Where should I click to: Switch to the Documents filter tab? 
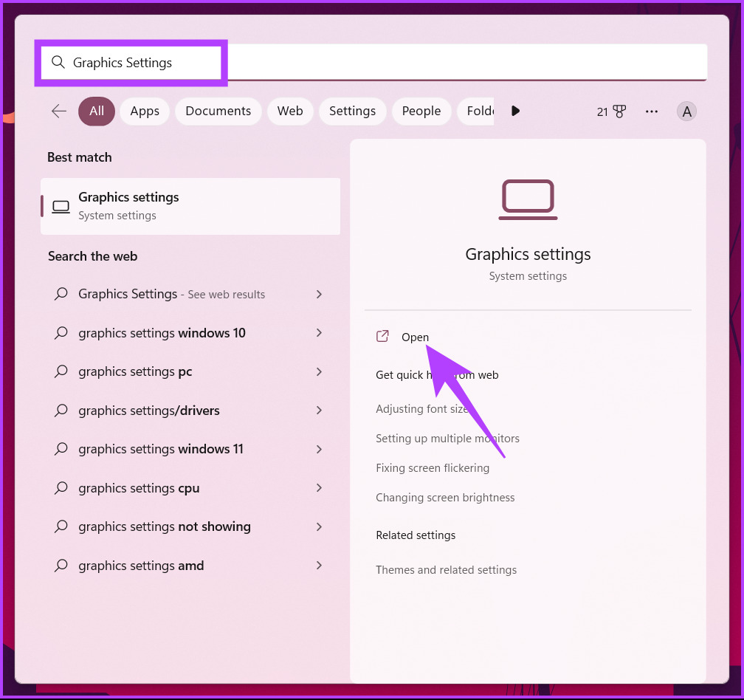coord(218,111)
